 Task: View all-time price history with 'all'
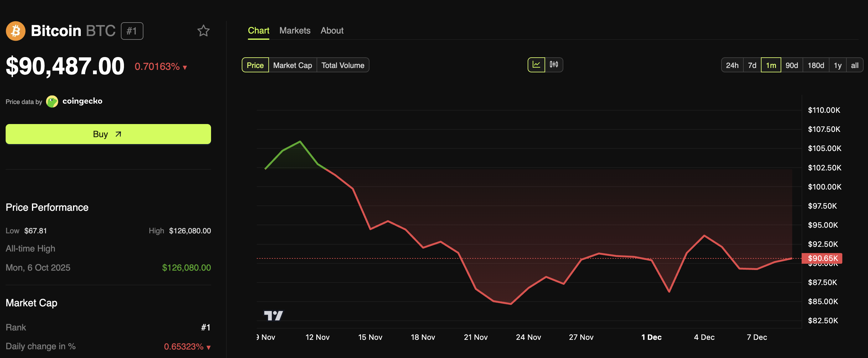point(855,65)
